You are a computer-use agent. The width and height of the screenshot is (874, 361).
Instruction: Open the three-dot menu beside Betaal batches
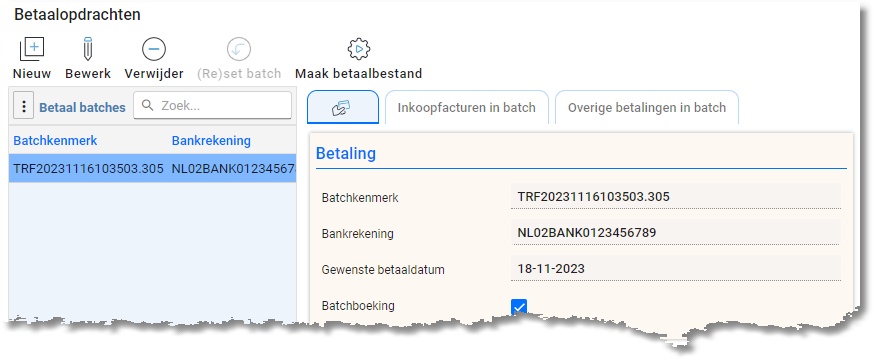[23, 106]
